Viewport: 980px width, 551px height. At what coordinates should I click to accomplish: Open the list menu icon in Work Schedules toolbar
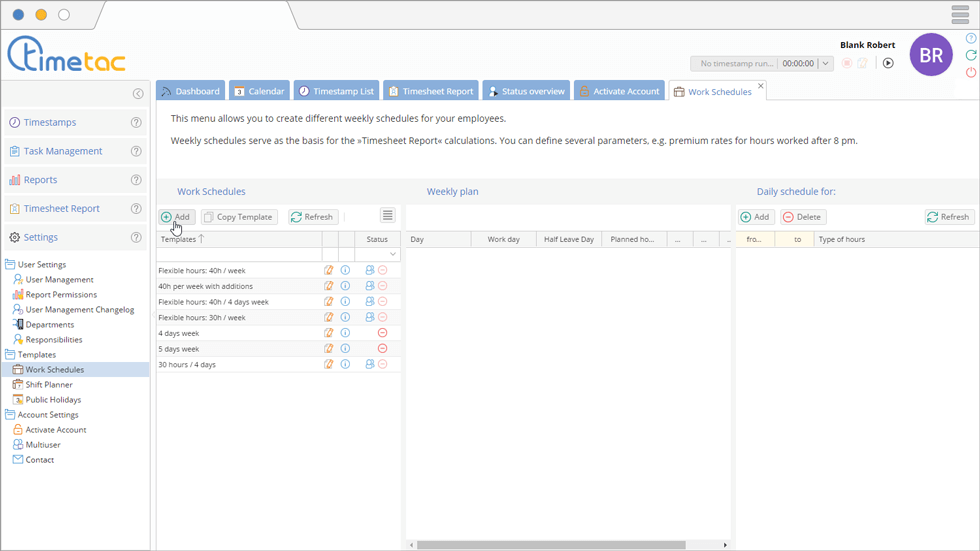(x=387, y=216)
